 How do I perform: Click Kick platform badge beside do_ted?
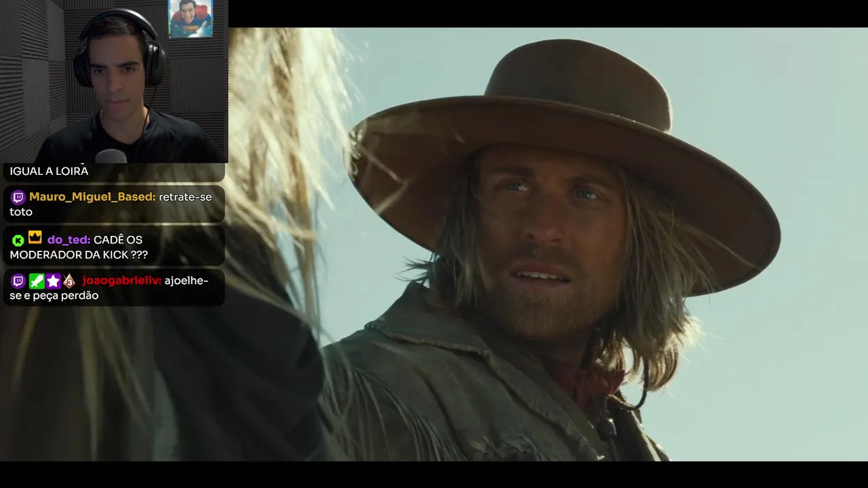[18, 240]
